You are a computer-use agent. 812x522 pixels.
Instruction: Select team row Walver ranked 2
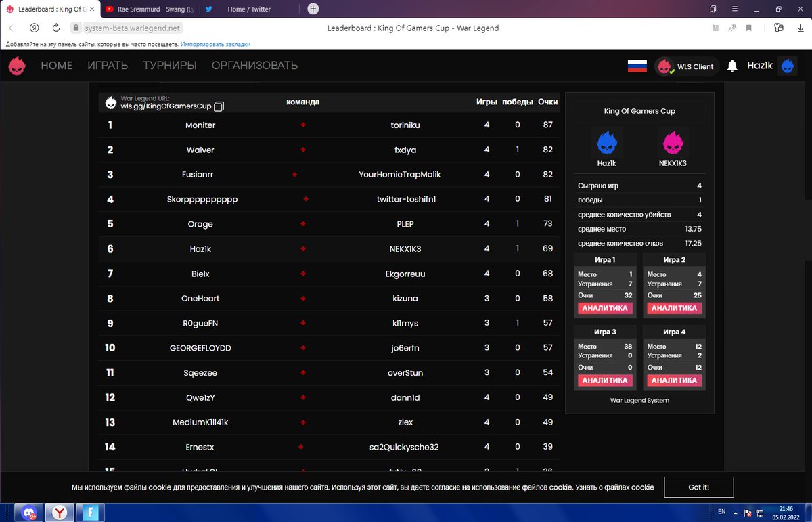(329, 150)
